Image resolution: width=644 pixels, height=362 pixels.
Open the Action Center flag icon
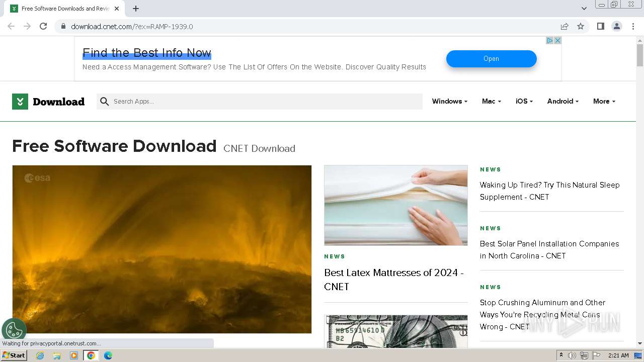pos(596,355)
